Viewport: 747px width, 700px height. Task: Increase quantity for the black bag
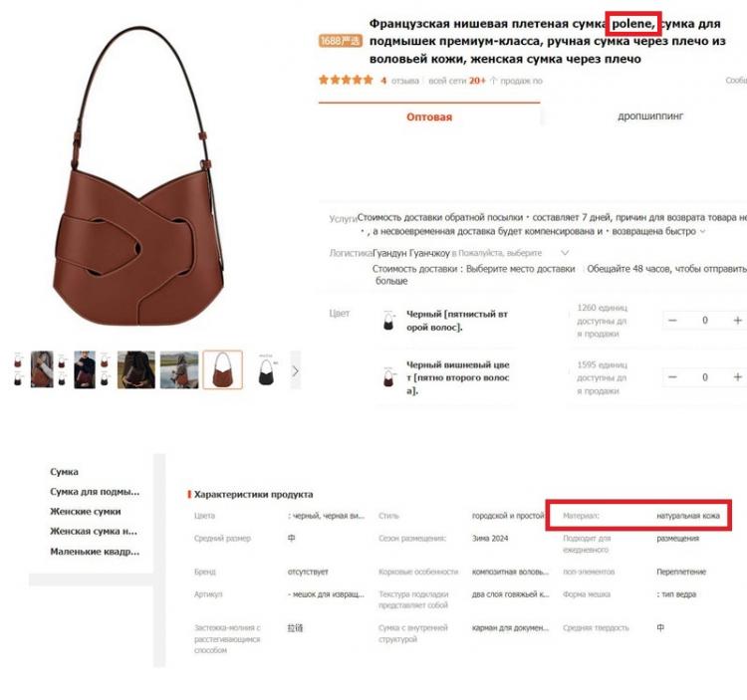coord(737,321)
